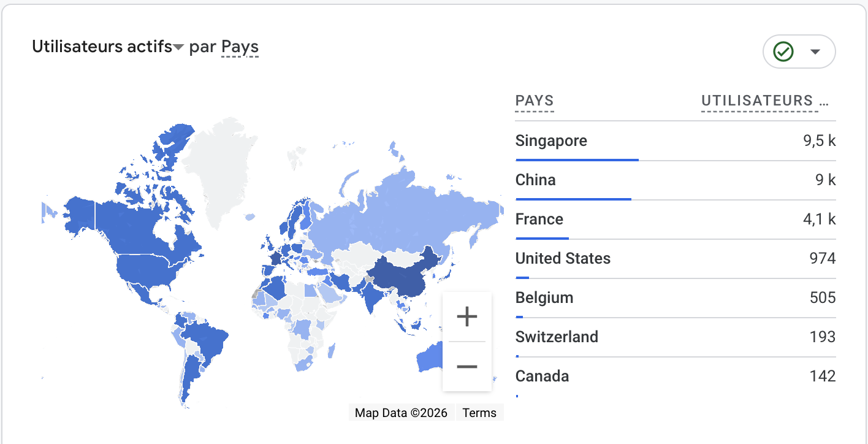This screenshot has height=444, width=868.
Task: Click the Map Data ©2026 attribution
Action: [x=401, y=413]
